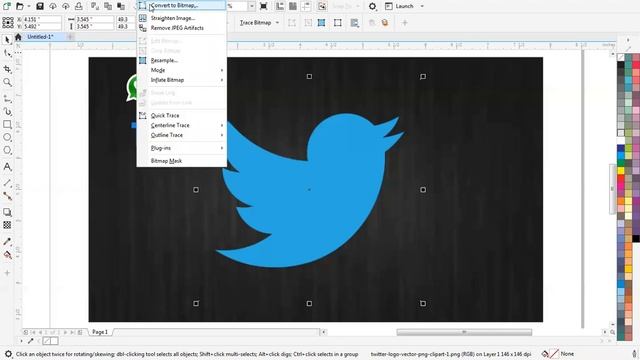This screenshot has height=360, width=640.
Task: Switch to the Untitled-1 document tab
Action: pyautogui.click(x=40, y=37)
